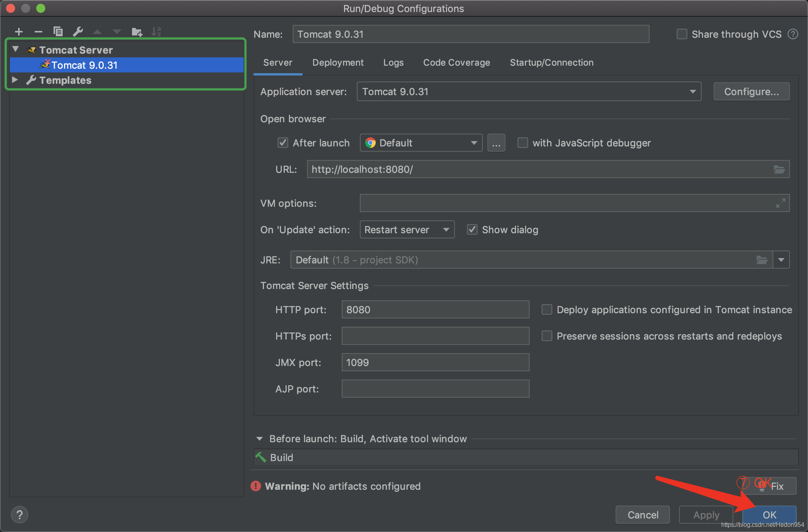This screenshot has width=808, height=532.
Task: Move configuration down with the down arrow
Action: coord(117,32)
